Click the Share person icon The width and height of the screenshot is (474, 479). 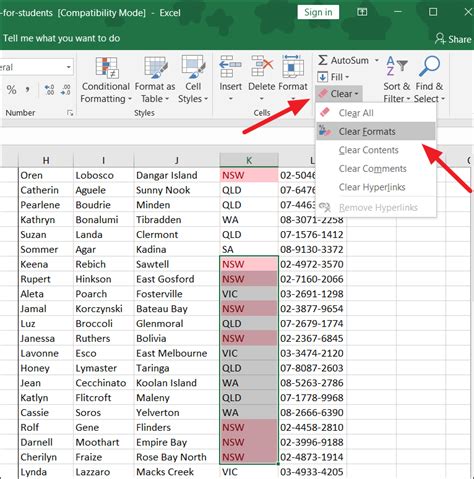pos(440,39)
